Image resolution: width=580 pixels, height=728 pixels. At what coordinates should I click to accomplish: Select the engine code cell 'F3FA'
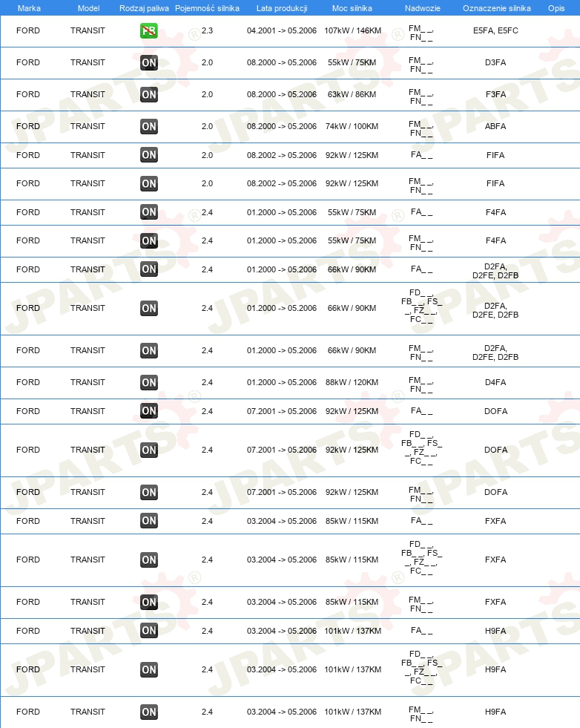pos(495,94)
